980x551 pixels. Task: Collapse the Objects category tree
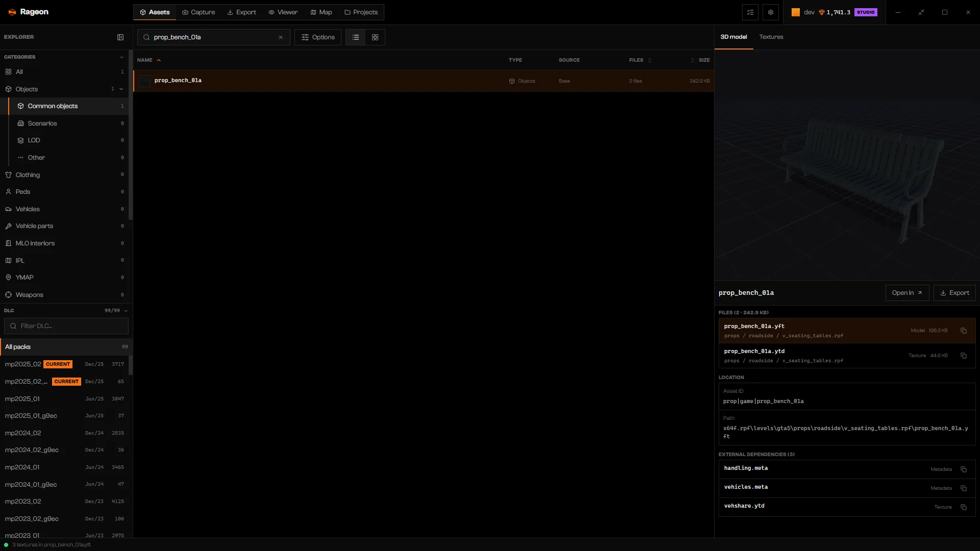(x=121, y=89)
